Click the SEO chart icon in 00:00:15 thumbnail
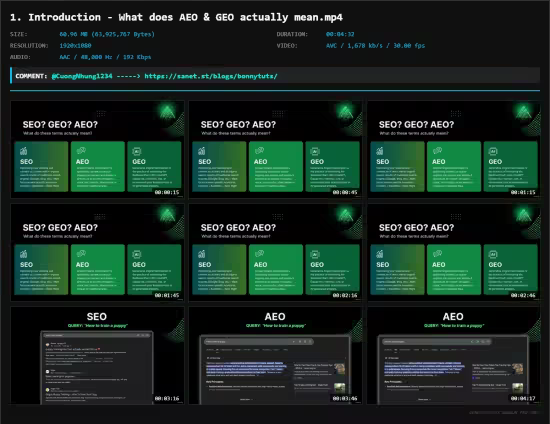The width and height of the screenshot is (550, 424). pyautogui.click(x=24, y=151)
